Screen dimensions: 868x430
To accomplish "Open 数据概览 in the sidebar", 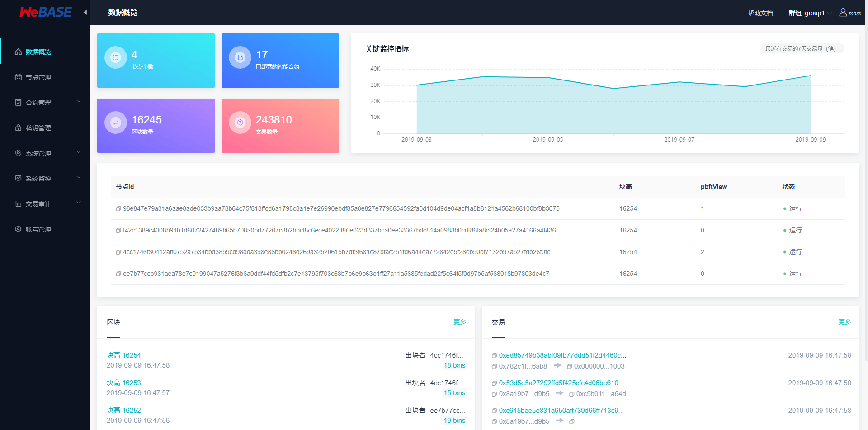I will (x=45, y=52).
